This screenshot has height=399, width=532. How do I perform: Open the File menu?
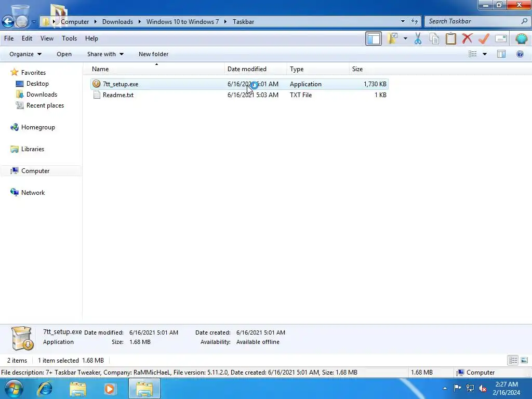(x=9, y=38)
